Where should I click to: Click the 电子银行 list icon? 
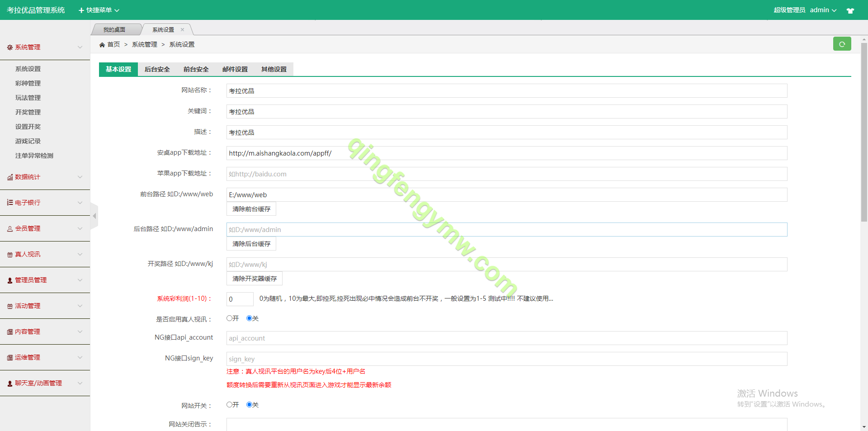[10, 203]
